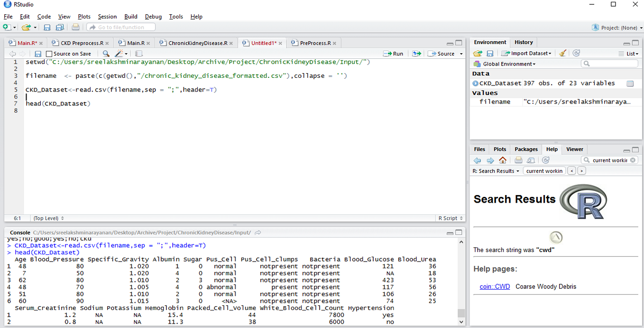
Task: Clear workspace with the broom icon
Action: (x=562, y=53)
